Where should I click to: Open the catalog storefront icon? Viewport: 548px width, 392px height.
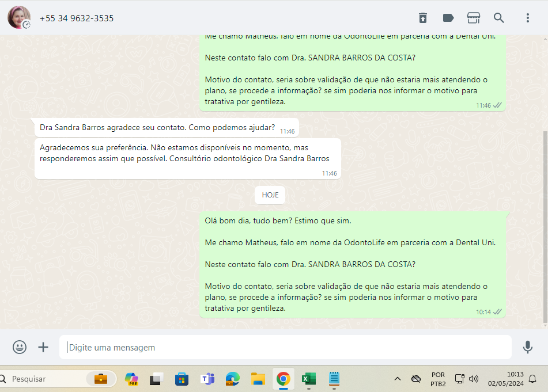[x=474, y=18]
